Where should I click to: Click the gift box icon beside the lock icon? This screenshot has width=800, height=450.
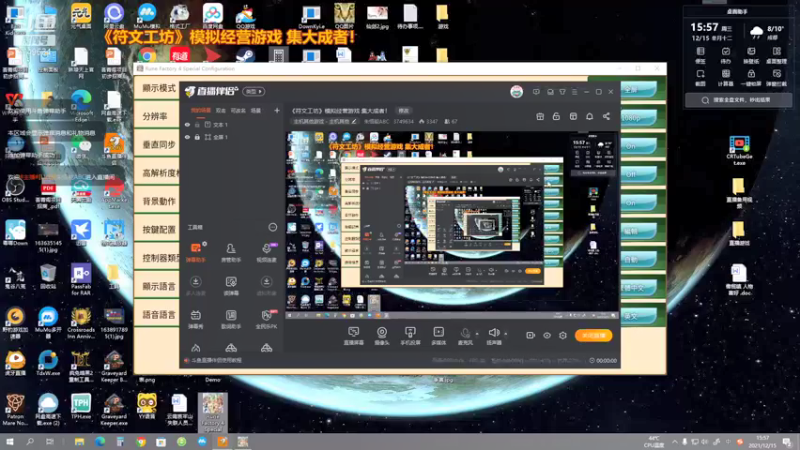point(540,116)
